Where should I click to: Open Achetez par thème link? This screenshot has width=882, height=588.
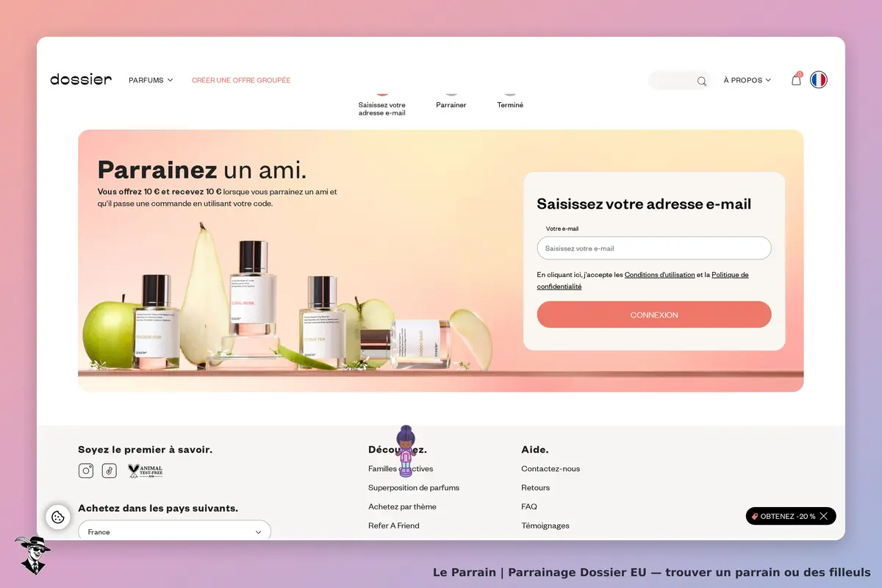click(402, 507)
